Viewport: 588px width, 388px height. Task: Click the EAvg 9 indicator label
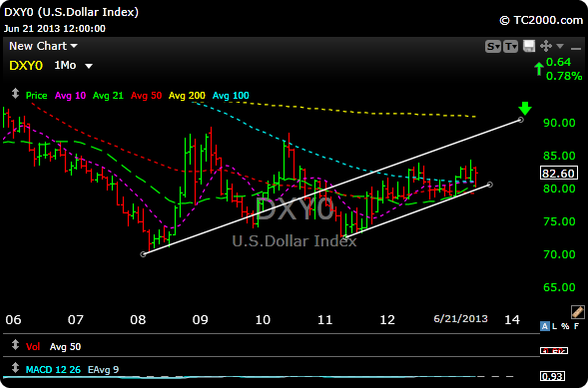point(103,370)
